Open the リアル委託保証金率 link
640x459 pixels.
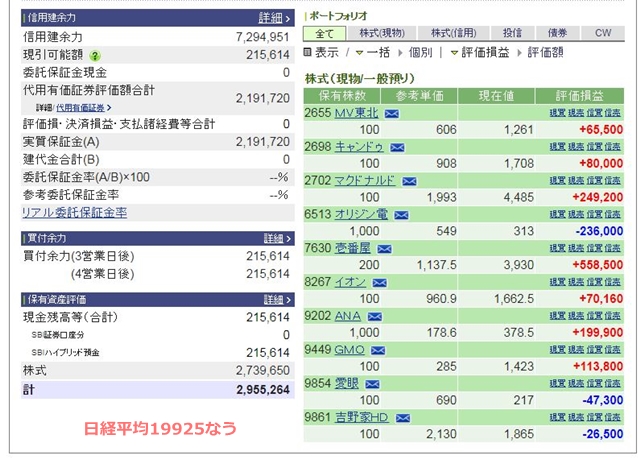tap(75, 213)
